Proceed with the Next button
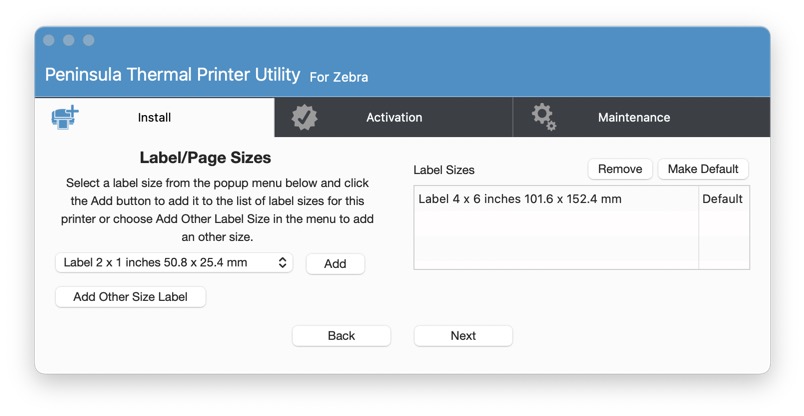The height and width of the screenshot is (416, 804). click(463, 336)
